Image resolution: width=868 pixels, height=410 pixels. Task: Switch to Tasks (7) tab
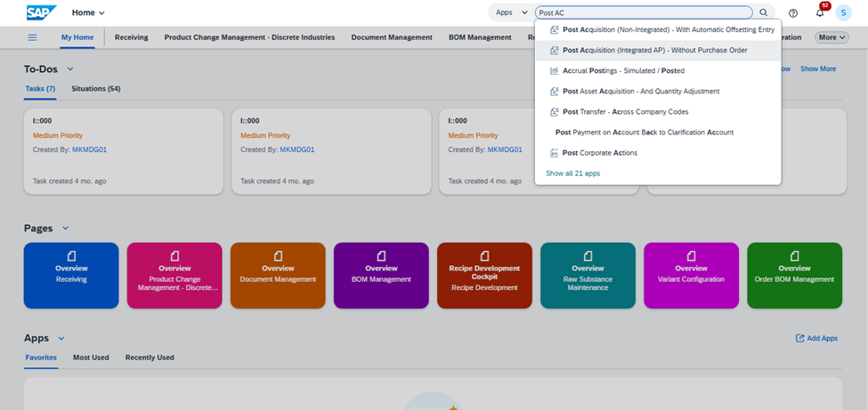tap(40, 89)
